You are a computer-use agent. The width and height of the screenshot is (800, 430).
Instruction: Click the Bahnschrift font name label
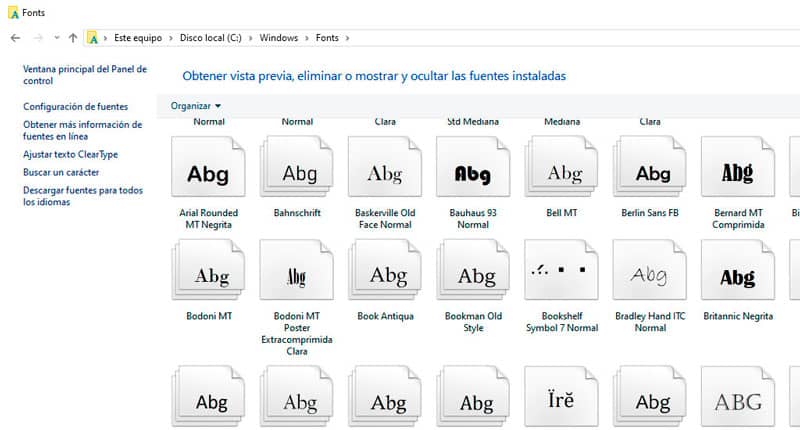tap(297, 213)
